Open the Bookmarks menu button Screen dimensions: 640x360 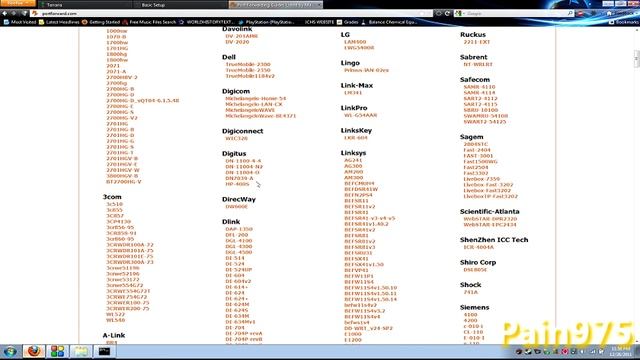623,22
